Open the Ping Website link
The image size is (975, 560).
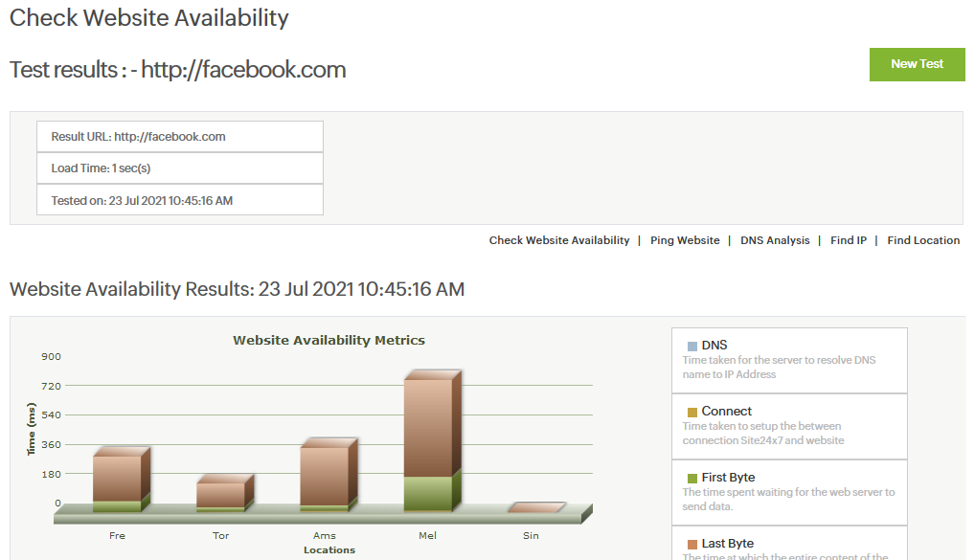click(685, 240)
